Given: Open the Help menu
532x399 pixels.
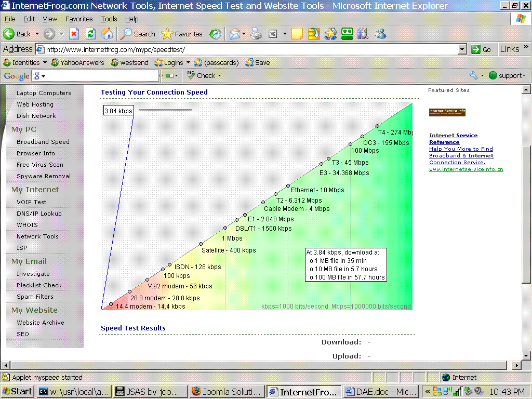Looking at the screenshot, I should coord(131,19).
